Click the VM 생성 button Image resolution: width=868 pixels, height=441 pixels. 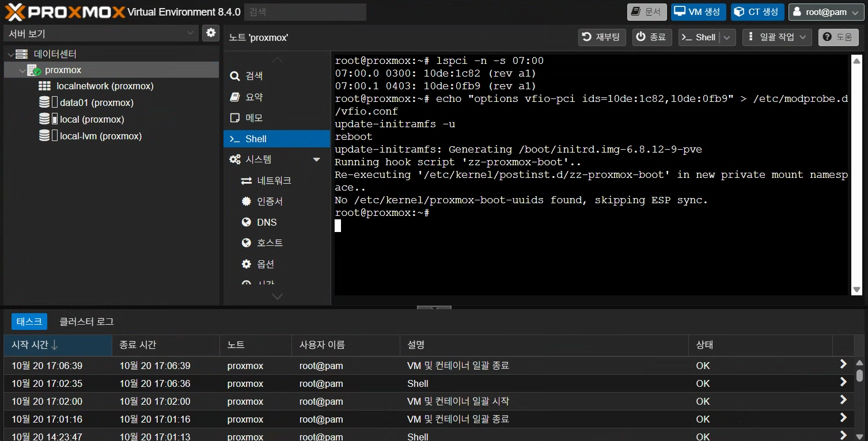point(699,12)
